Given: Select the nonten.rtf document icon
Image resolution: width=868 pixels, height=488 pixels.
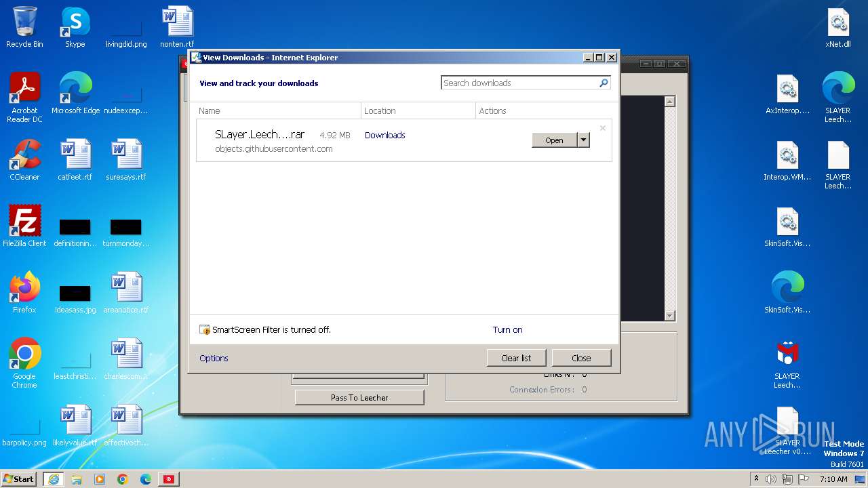Looking at the screenshot, I should 177,27.
